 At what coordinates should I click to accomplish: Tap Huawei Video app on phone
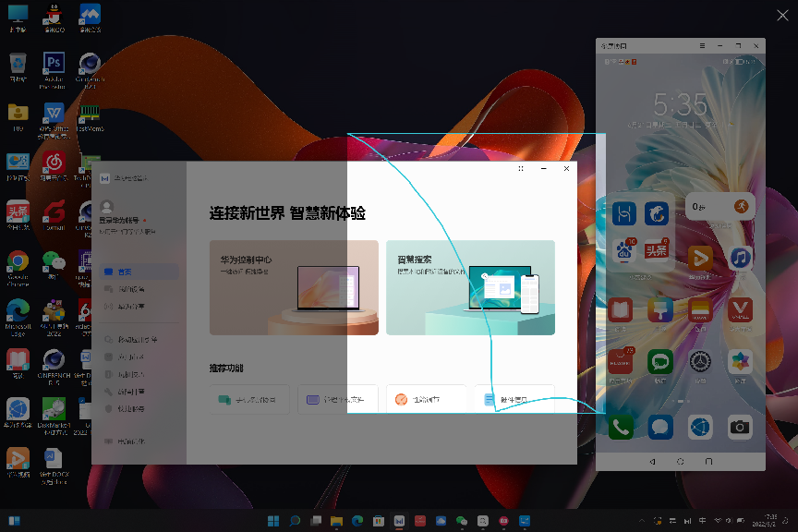[700, 258]
